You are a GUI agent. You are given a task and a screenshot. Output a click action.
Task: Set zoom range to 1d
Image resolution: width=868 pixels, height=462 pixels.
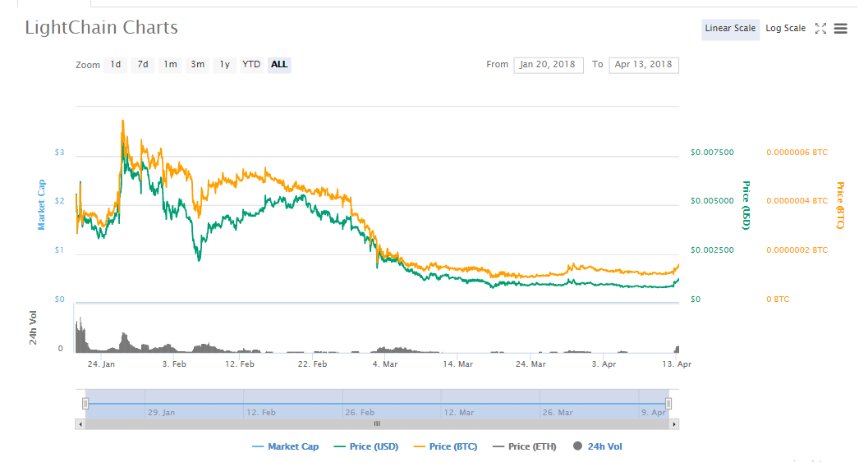pos(116,64)
